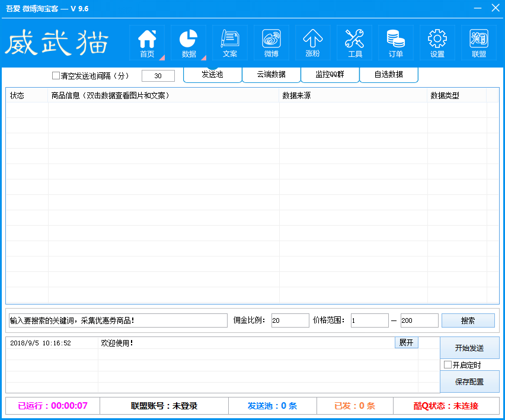Toggle the 开启定时 checkbox

[x=448, y=365]
